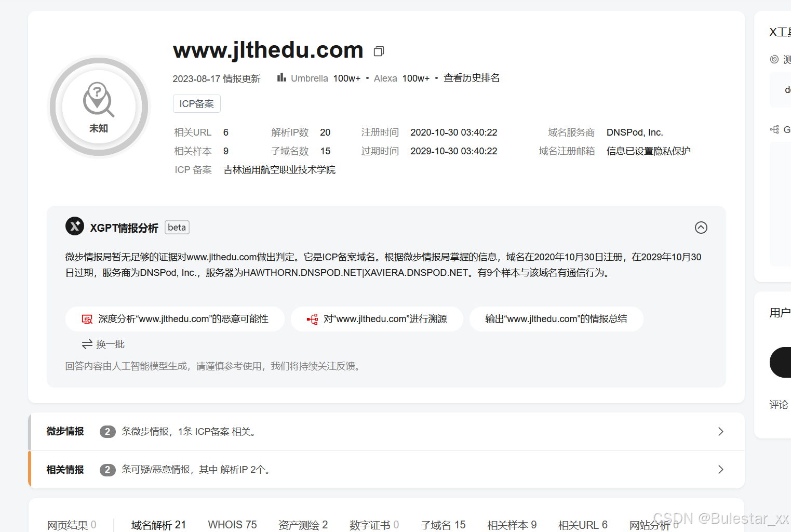Image resolution: width=791 pixels, height=532 pixels.
Task: Run 深度分析 malicious possibility prompt
Action: tap(175, 319)
